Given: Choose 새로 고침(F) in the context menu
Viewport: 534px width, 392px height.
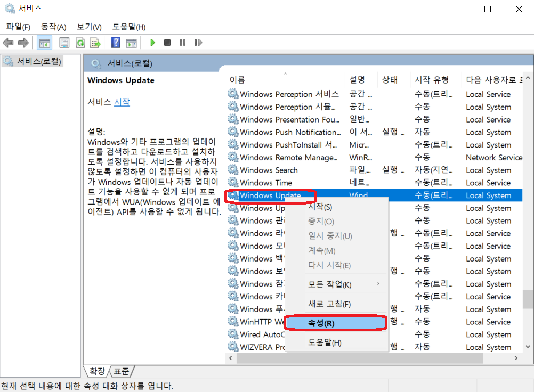Looking at the screenshot, I should (336, 304).
